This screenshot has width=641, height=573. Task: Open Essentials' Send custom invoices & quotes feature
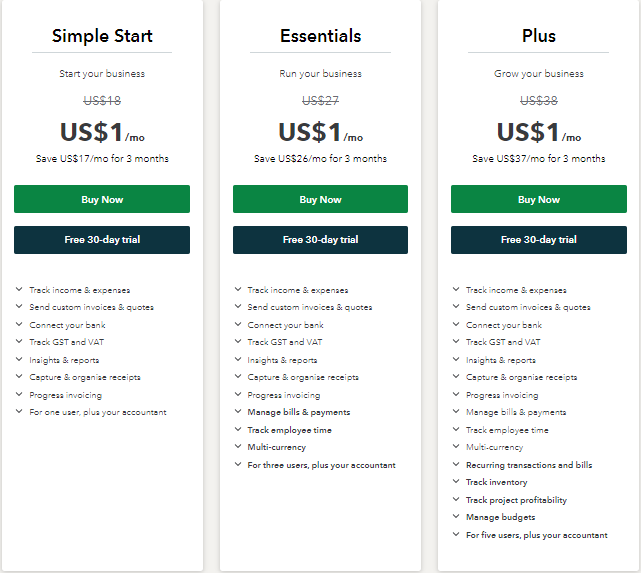[310, 307]
